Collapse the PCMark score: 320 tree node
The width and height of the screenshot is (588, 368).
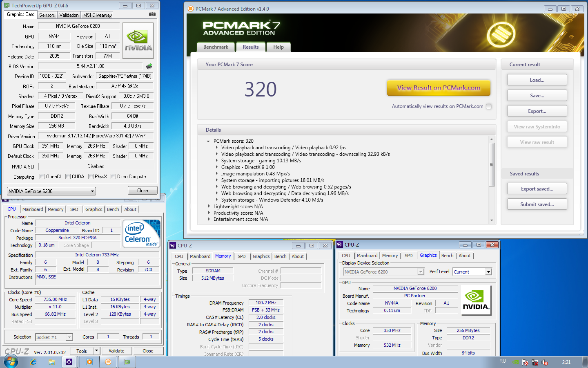click(x=208, y=141)
